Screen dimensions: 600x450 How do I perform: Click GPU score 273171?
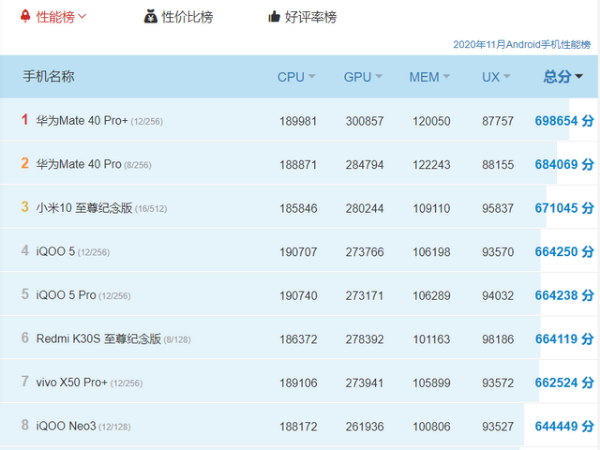coord(365,296)
